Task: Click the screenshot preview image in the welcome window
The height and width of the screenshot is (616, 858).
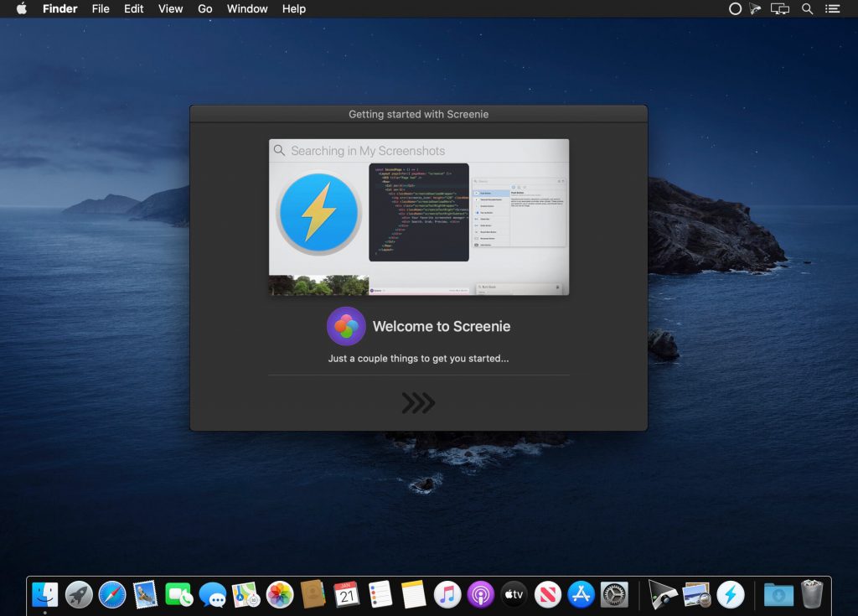Action: 417,216
